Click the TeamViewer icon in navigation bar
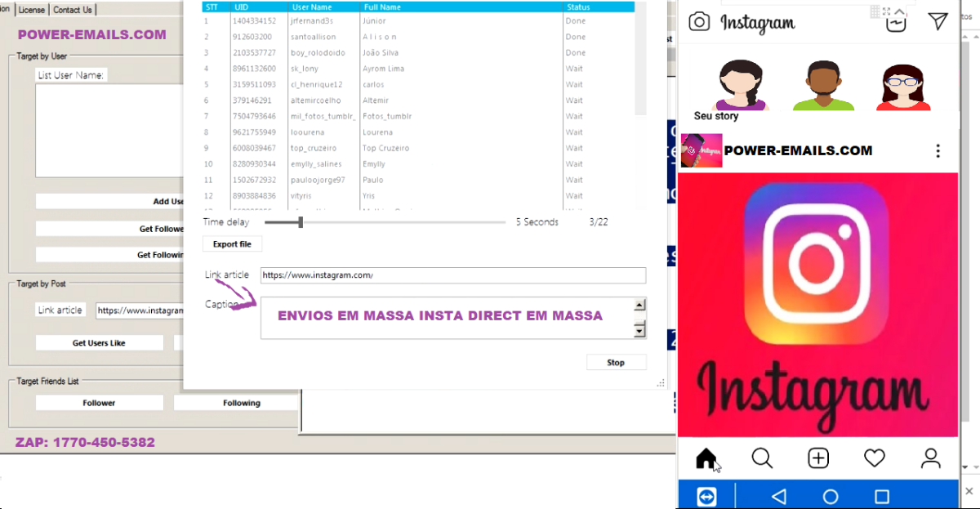Screen dimensions: 980x509 pos(706,496)
